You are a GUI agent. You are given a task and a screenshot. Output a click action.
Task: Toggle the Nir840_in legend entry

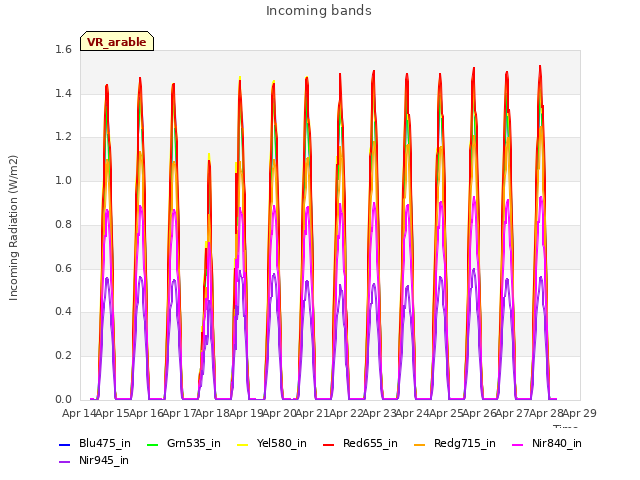(547, 443)
